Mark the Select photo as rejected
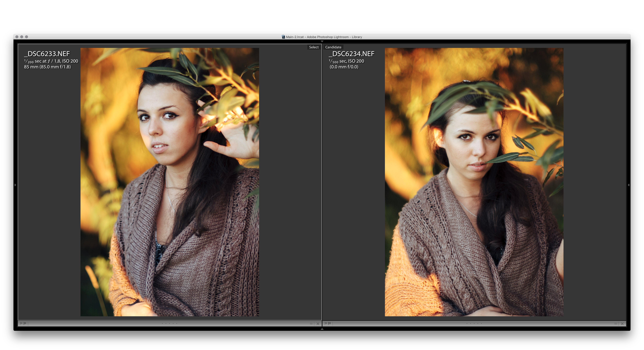This screenshot has height=350, width=644. tap(25, 323)
